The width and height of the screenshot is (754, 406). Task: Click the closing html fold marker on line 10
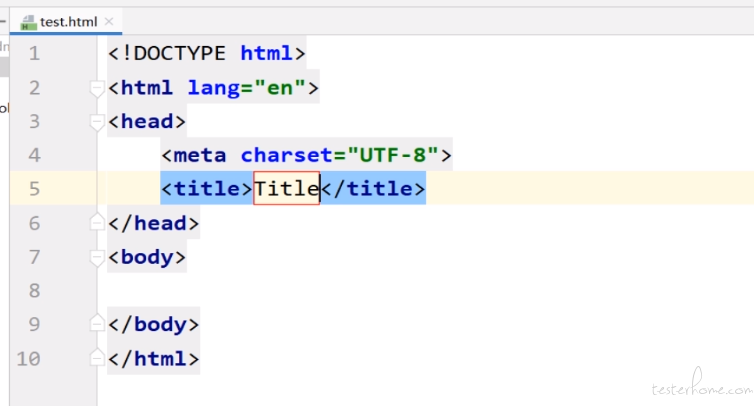click(97, 357)
